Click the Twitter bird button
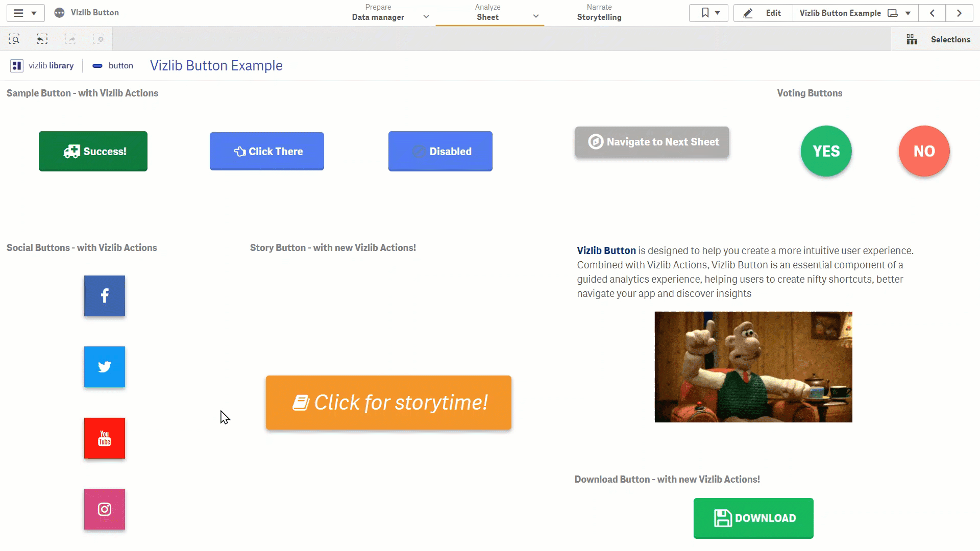The height and width of the screenshot is (551, 980). click(x=105, y=367)
